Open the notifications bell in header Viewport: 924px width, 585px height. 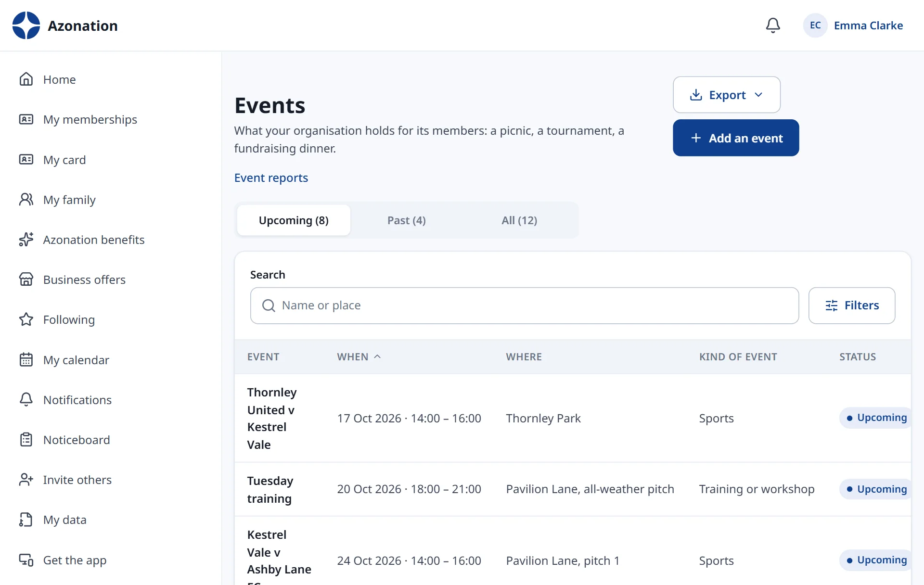pyautogui.click(x=773, y=25)
